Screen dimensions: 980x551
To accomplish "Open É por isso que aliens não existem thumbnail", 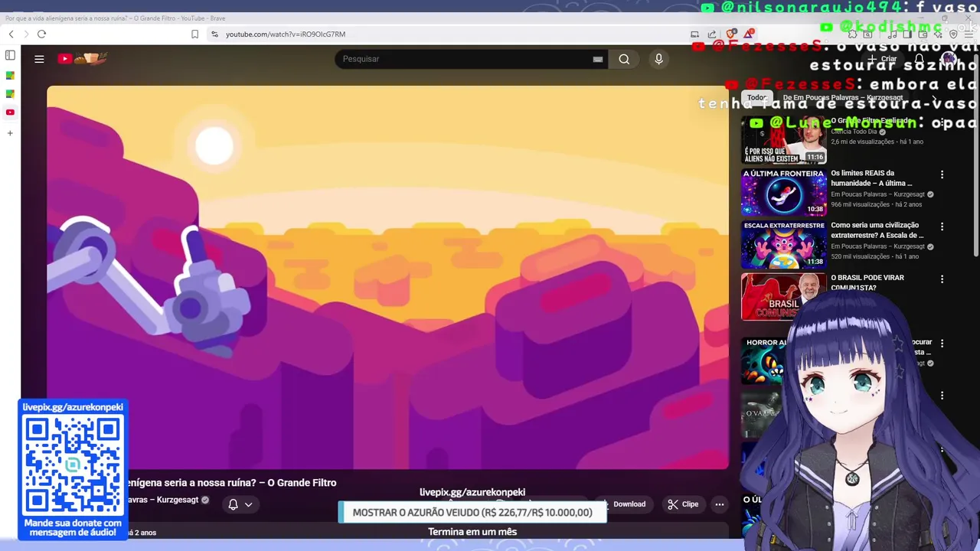I will (784, 141).
